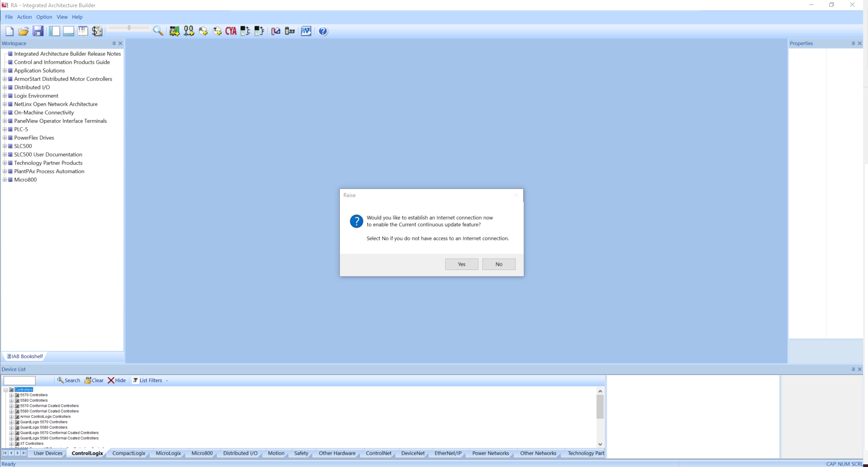The image size is (868, 467).
Task: Generate the Word document report icon
Action: (306, 31)
